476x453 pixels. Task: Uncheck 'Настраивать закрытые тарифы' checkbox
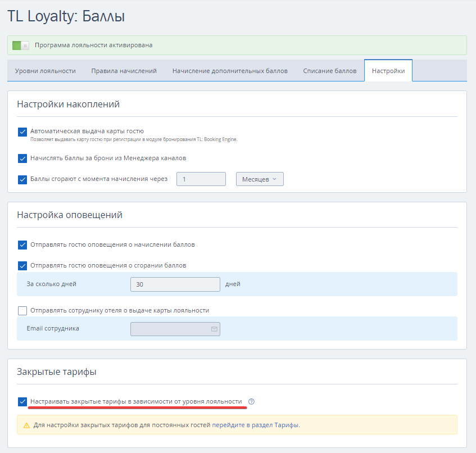click(22, 402)
